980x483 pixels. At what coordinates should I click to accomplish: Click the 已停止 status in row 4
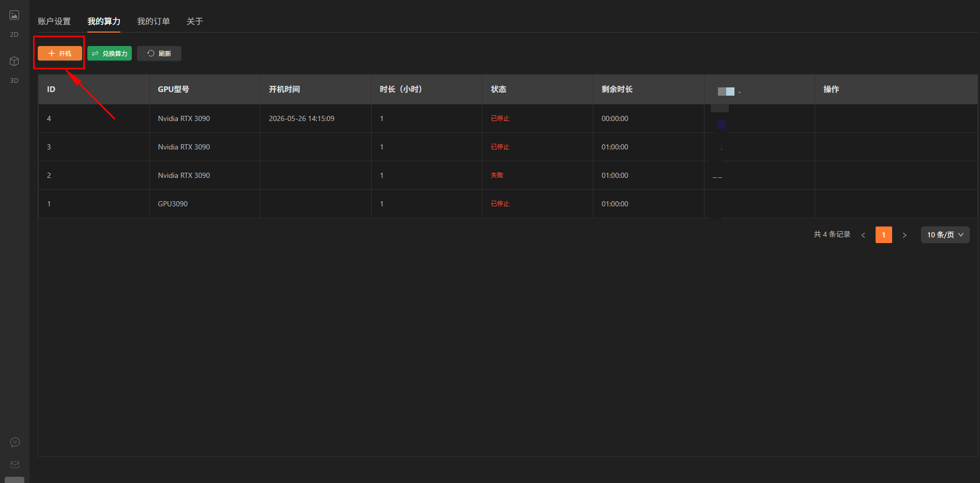pos(500,118)
